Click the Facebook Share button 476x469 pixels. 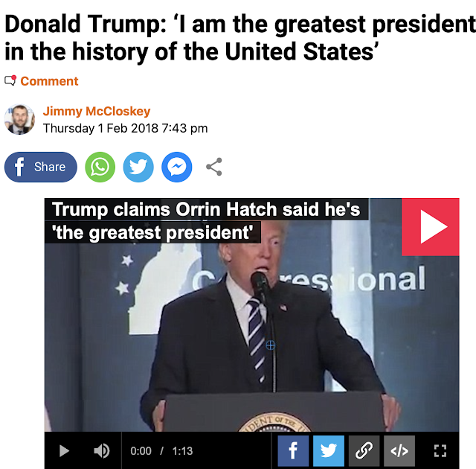click(x=41, y=167)
